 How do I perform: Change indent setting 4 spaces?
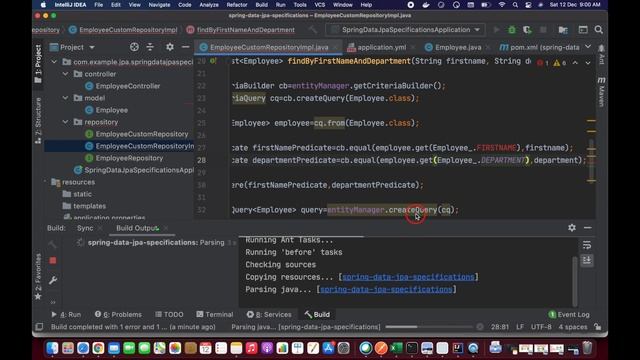573,327
